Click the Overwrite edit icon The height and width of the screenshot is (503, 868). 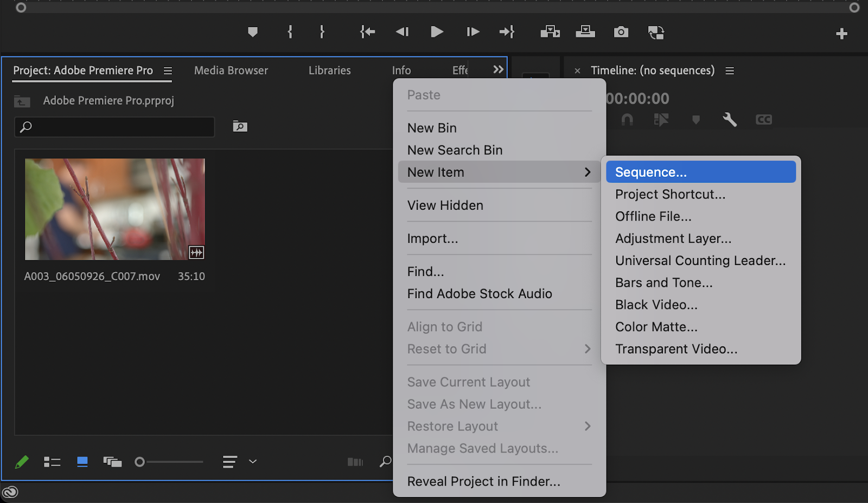coord(585,32)
